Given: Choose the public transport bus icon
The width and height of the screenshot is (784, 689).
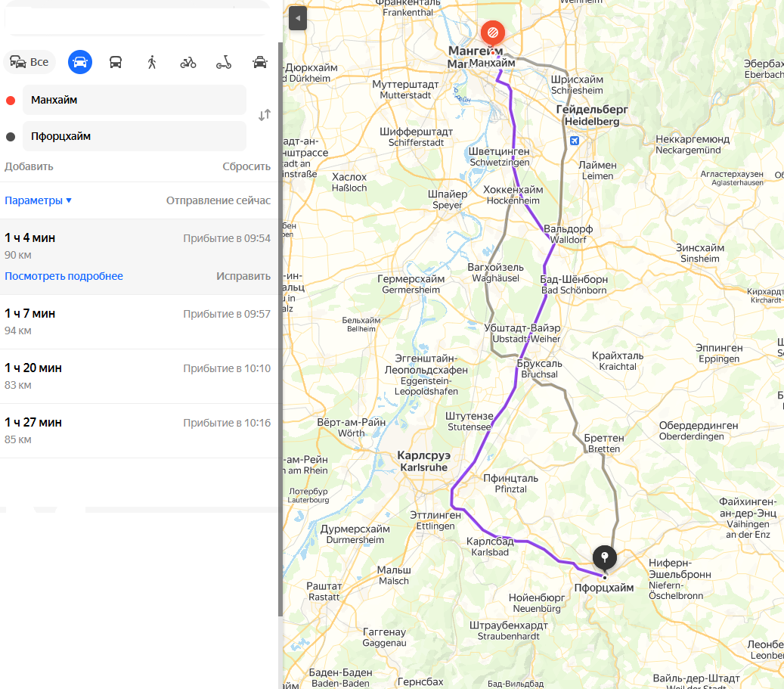Looking at the screenshot, I should pos(116,62).
